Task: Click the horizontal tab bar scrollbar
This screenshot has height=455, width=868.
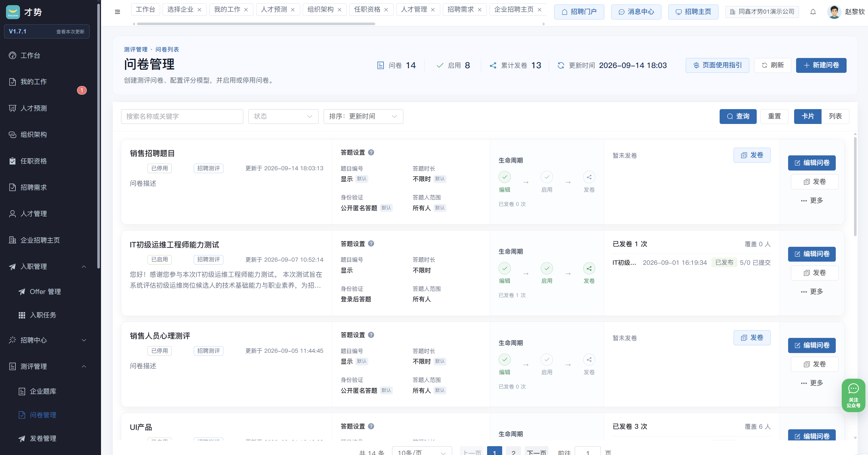Action: [256, 24]
